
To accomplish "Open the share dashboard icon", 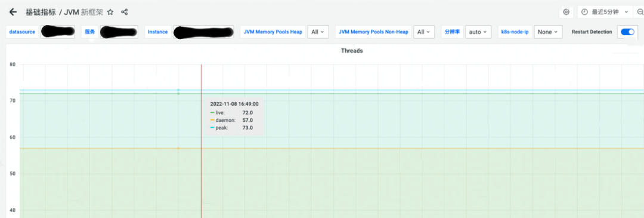I will click(x=125, y=12).
